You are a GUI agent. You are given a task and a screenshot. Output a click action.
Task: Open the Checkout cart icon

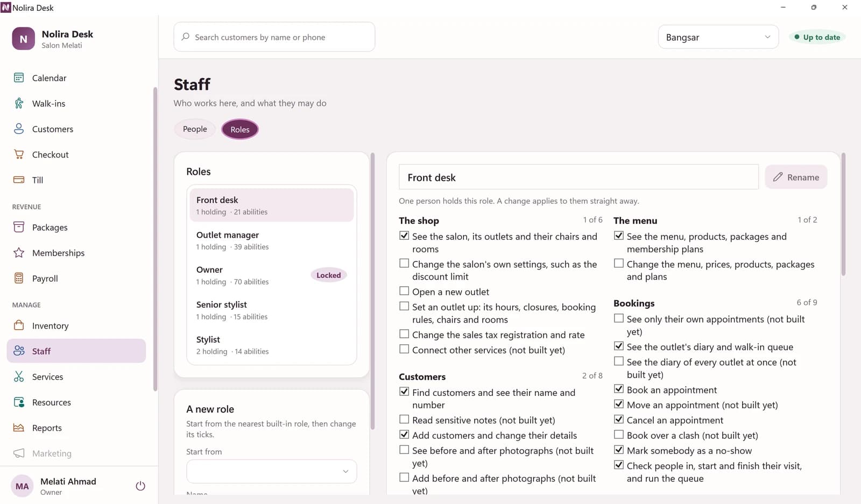coord(19,154)
